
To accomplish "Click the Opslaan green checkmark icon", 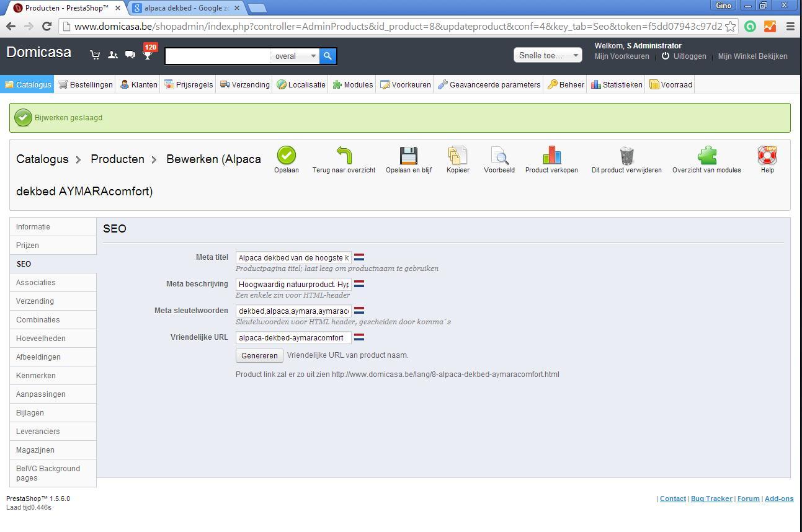I will [287, 155].
